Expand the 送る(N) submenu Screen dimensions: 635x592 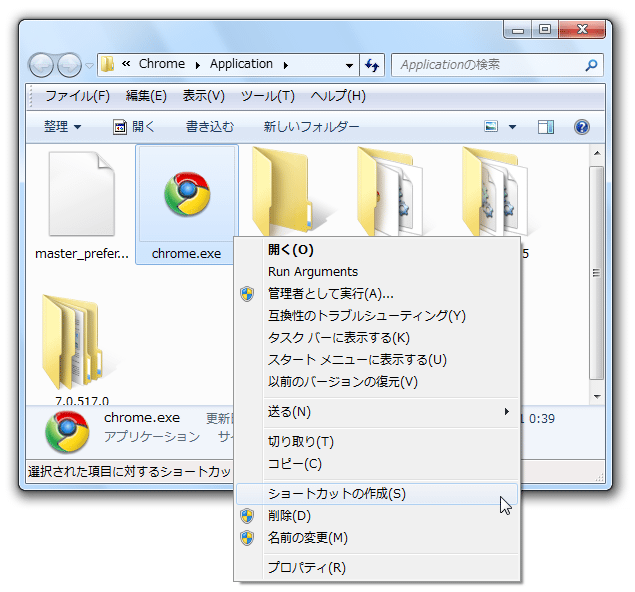tap(377, 412)
